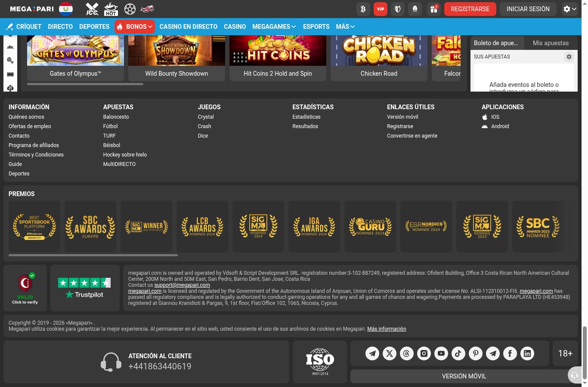Click the 18+ age restriction label
The height and width of the screenshot is (387, 588).
click(565, 353)
